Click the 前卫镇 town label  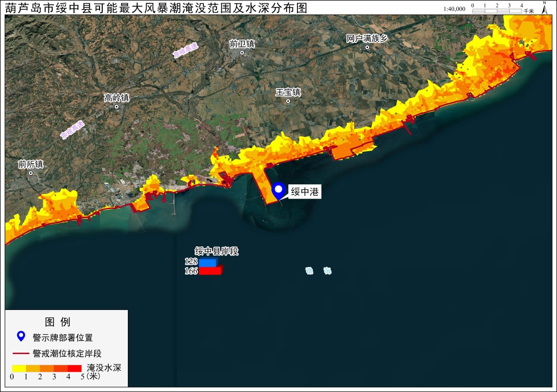tap(242, 43)
